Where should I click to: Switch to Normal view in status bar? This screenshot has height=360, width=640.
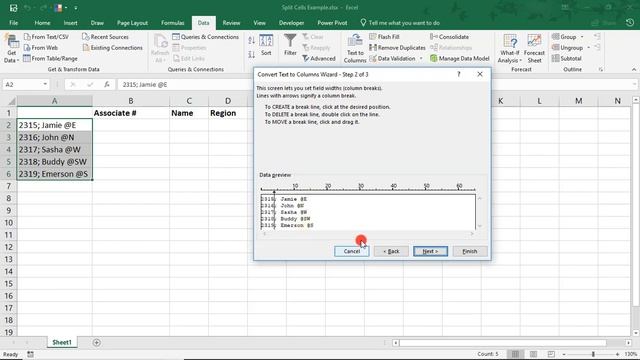516,354
